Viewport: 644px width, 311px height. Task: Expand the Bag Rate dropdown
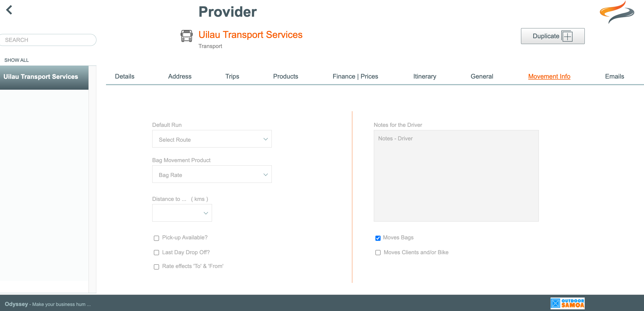tap(212, 174)
